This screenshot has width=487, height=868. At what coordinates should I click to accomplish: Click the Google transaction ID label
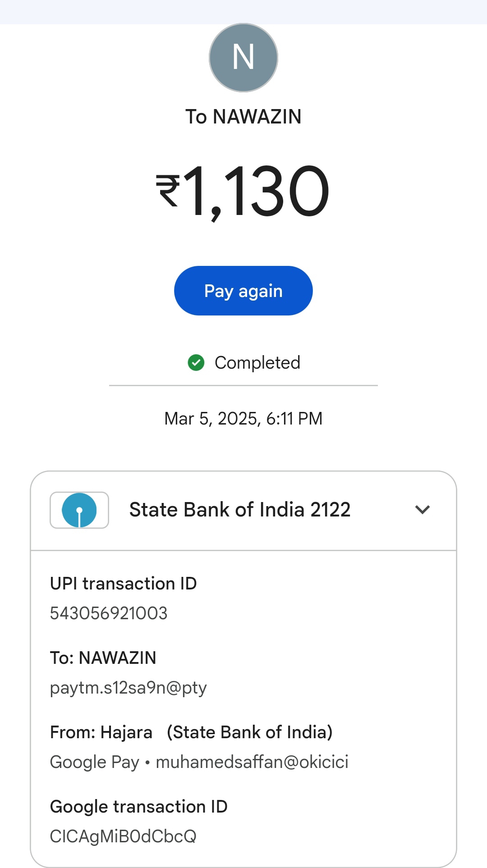(139, 807)
